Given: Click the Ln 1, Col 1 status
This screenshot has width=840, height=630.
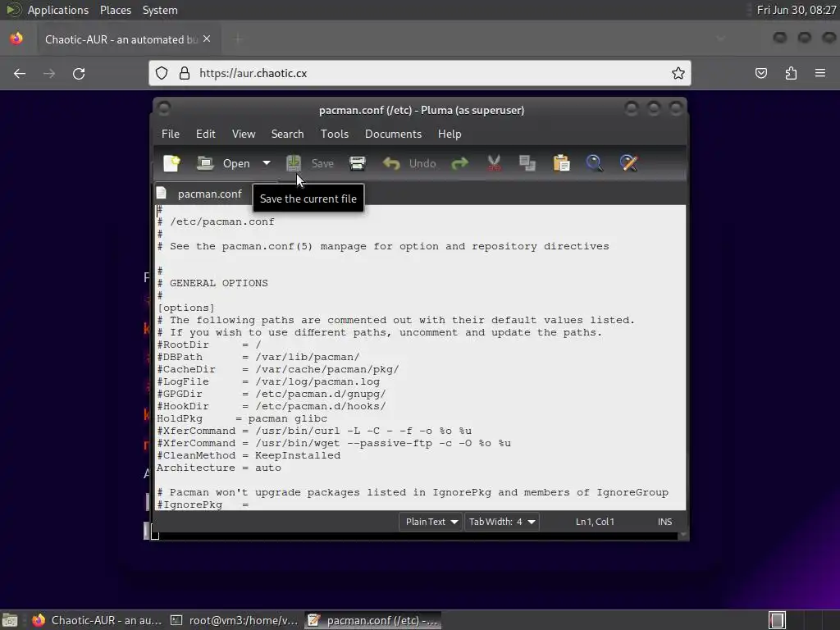Looking at the screenshot, I should click(x=595, y=522).
